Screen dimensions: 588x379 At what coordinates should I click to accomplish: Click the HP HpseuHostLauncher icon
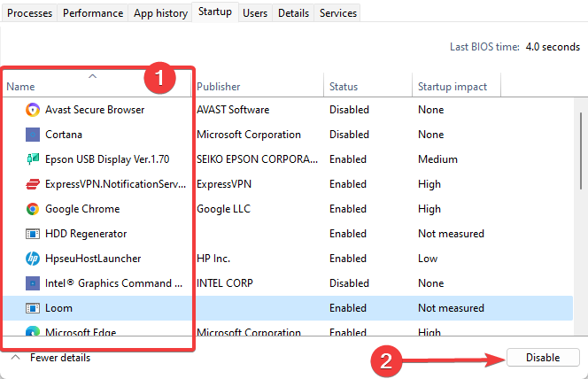(33, 259)
